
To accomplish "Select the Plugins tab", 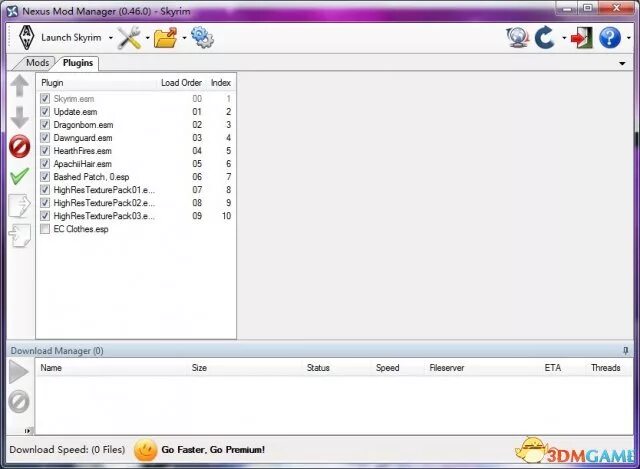I will [x=78, y=63].
